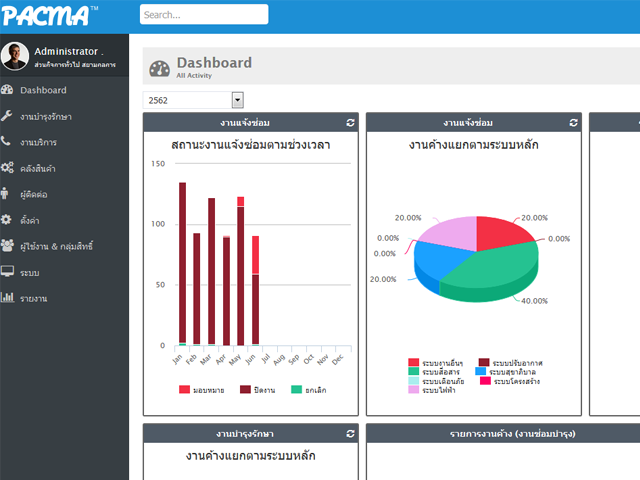The width and height of the screenshot is (640, 480).
Task: Click the wrench icon for งานบำรุงรักษา
Action: pyautogui.click(x=8, y=117)
